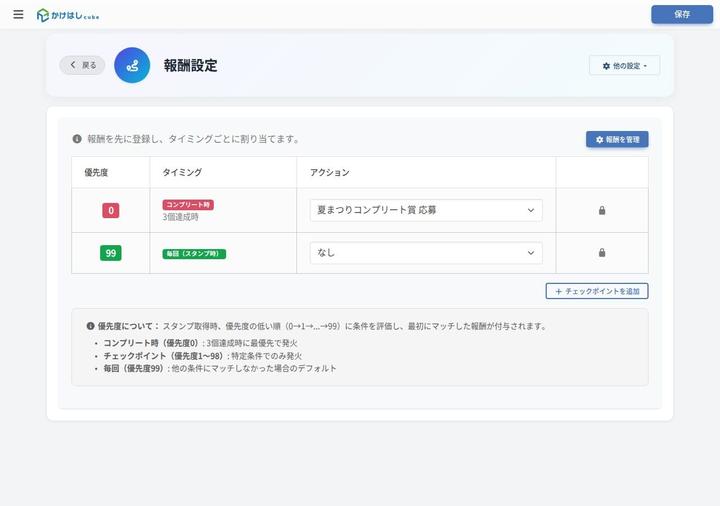Click the priority 99 badge
The height and width of the screenshot is (506, 720).
(111, 253)
